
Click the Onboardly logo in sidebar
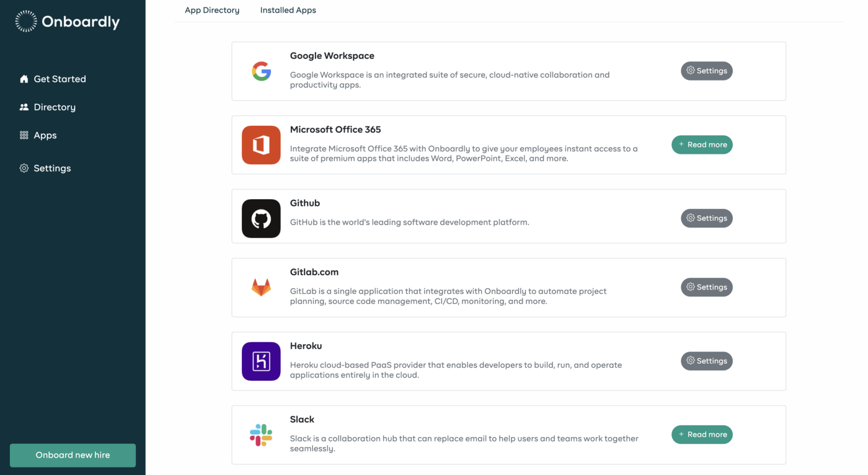[67, 22]
